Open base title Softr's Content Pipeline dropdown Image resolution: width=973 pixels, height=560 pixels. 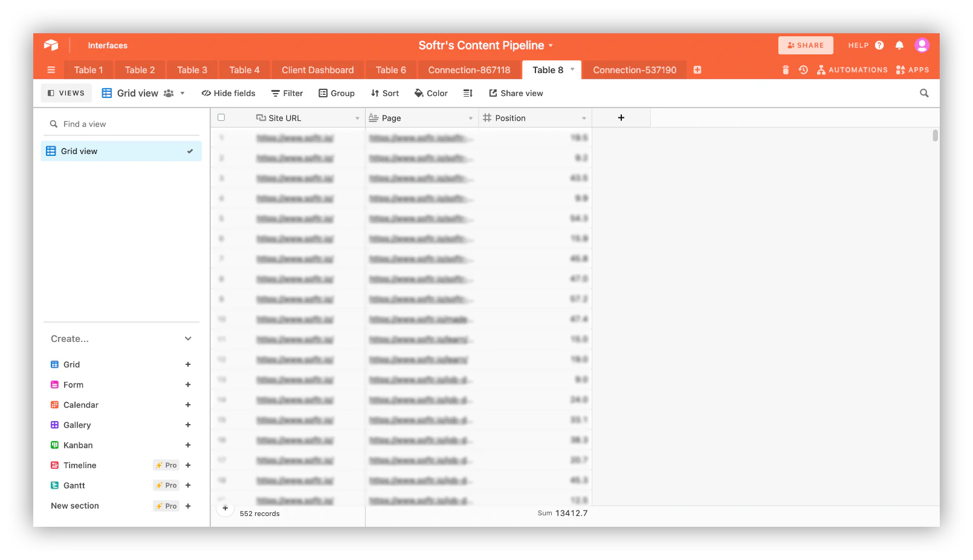[x=486, y=45]
